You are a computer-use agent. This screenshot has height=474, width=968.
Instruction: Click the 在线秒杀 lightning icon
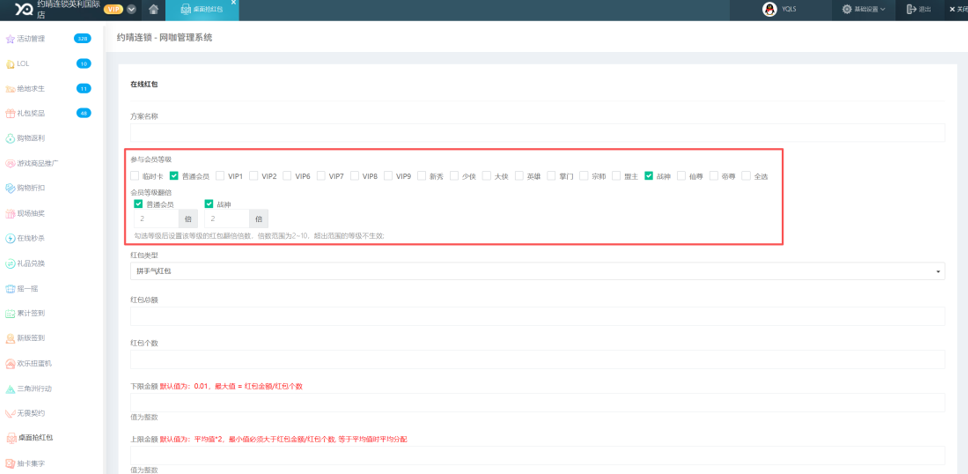(9, 238)
